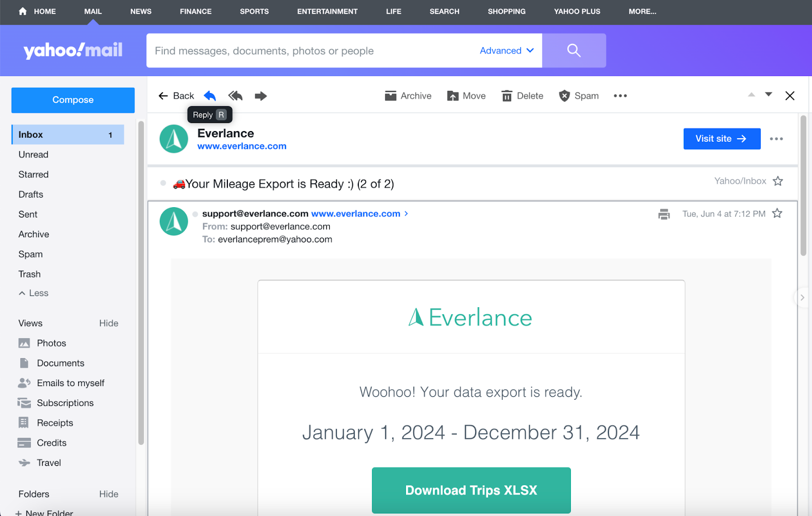Click the Reply arrow icon
812x516 pixels.
pos(210,96)
